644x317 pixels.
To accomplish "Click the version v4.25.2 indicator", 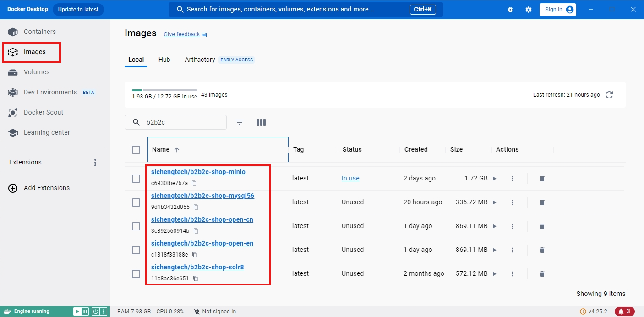I will (594, 312).
